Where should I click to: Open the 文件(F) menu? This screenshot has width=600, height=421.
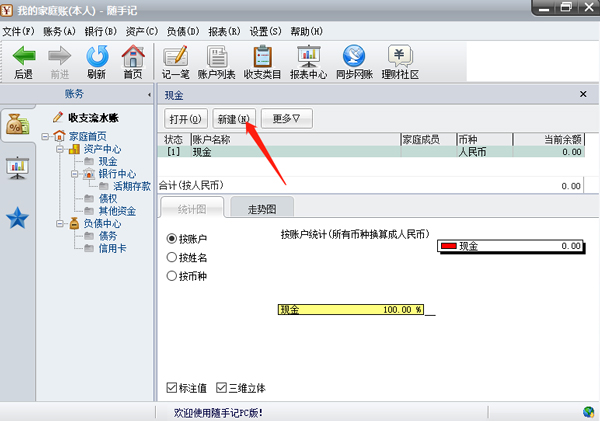pyautogui.click(x=18, y=31)
